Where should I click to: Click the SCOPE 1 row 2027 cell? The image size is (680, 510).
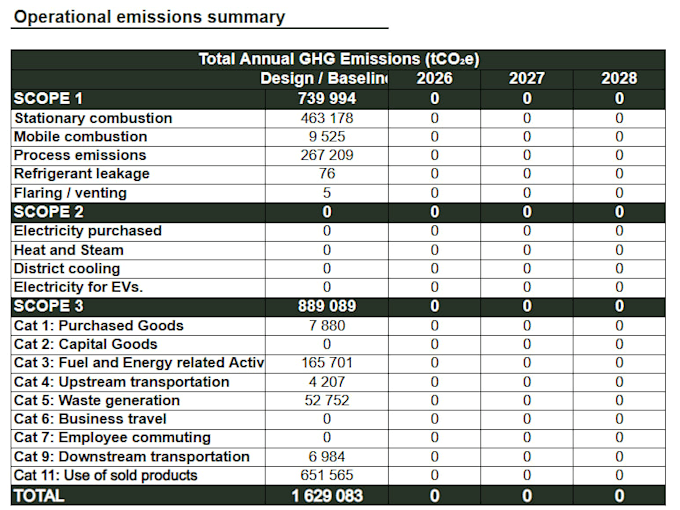point(526,98)
